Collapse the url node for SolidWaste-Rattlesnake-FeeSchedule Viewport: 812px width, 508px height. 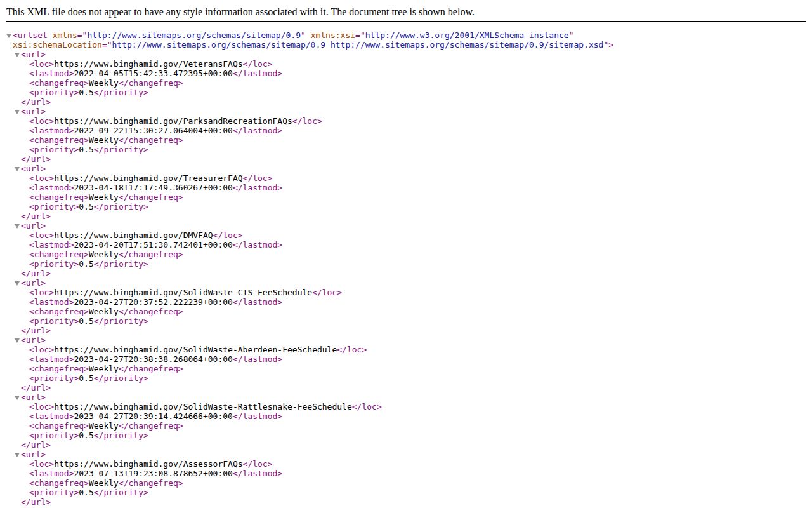pyautogui.click(x=17, y=398)
